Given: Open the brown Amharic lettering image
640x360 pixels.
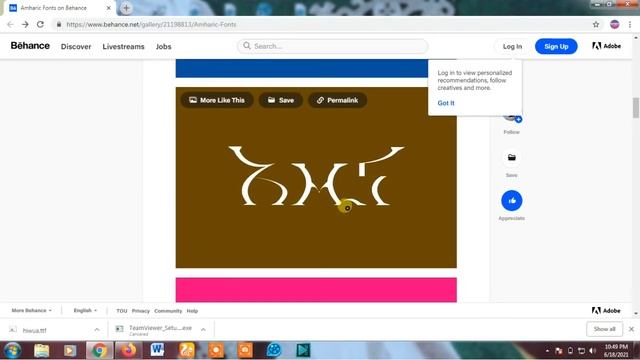Looking at the screenshot, I should click(316, 177).
